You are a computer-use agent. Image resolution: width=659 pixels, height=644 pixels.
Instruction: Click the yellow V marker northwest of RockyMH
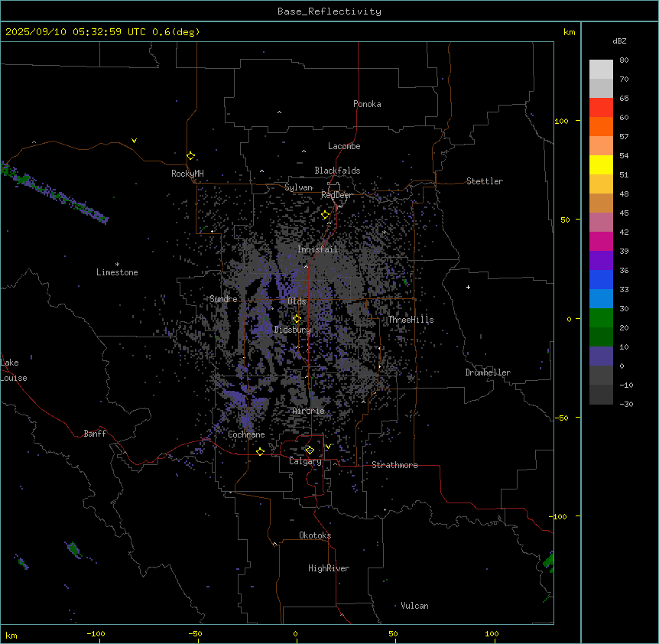click(x=134, y=141)
